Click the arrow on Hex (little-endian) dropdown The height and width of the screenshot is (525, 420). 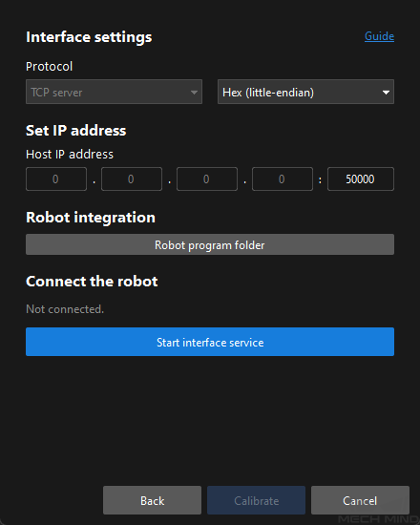coord(386,93)
